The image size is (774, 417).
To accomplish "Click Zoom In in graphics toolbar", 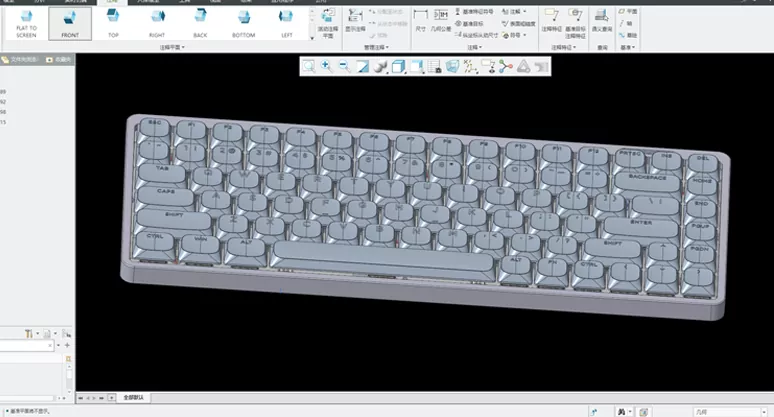I will pos(326,66).
